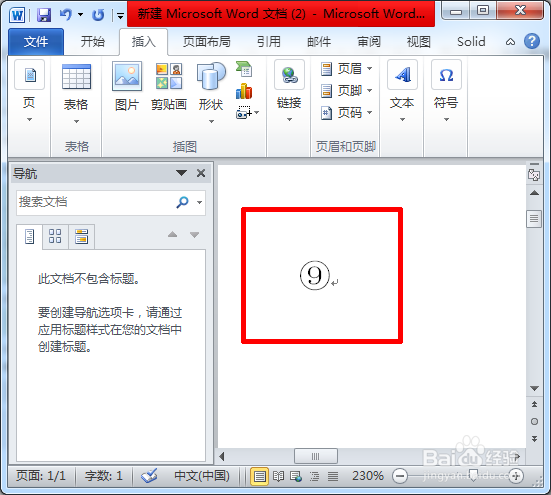Image resolution: width=551 pixels, height=495 pixels.
Task: Open search options dropdown beside magnifier
Action: (199, 202)
